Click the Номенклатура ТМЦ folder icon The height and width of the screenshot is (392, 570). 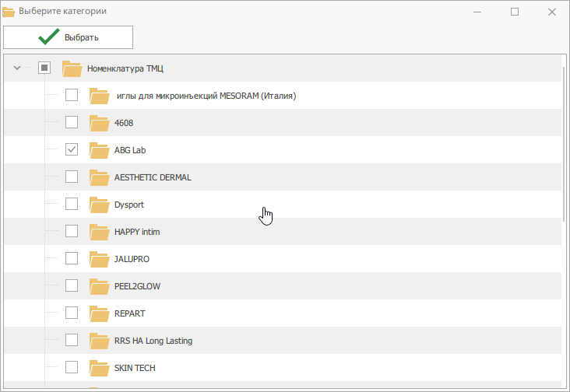(x=72, y=68)
